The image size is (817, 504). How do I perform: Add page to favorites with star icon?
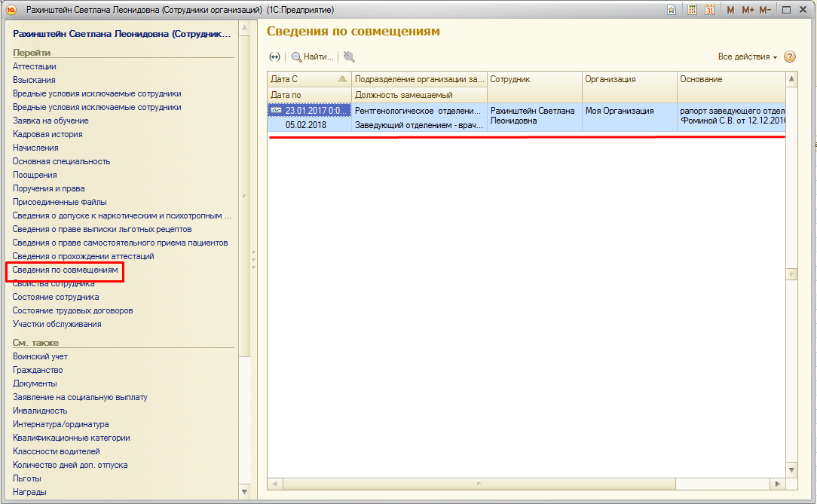672,10
